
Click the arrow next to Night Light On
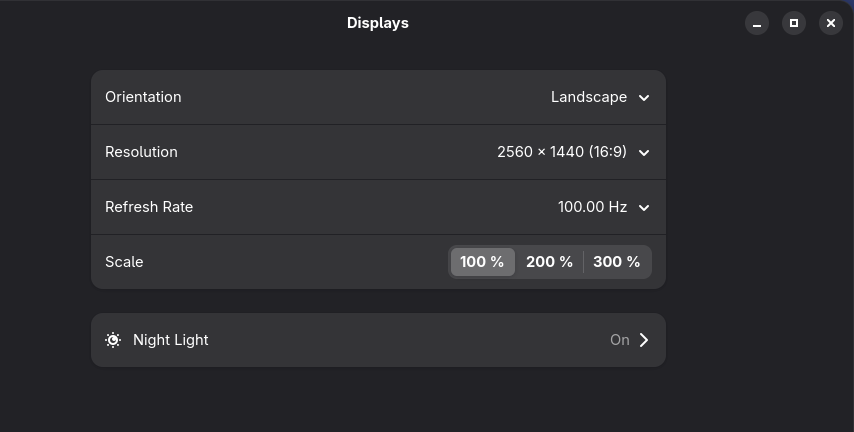644,340
